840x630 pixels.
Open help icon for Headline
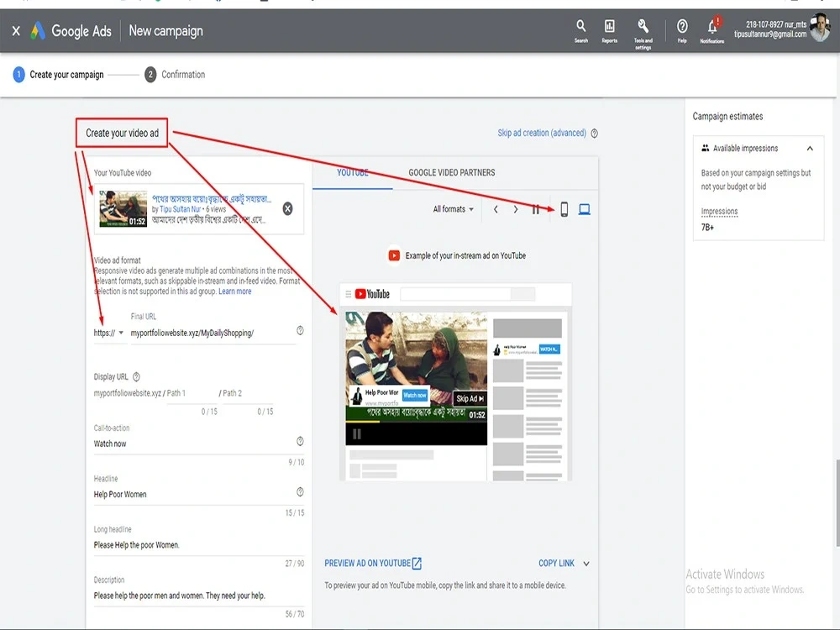(300, 491)
